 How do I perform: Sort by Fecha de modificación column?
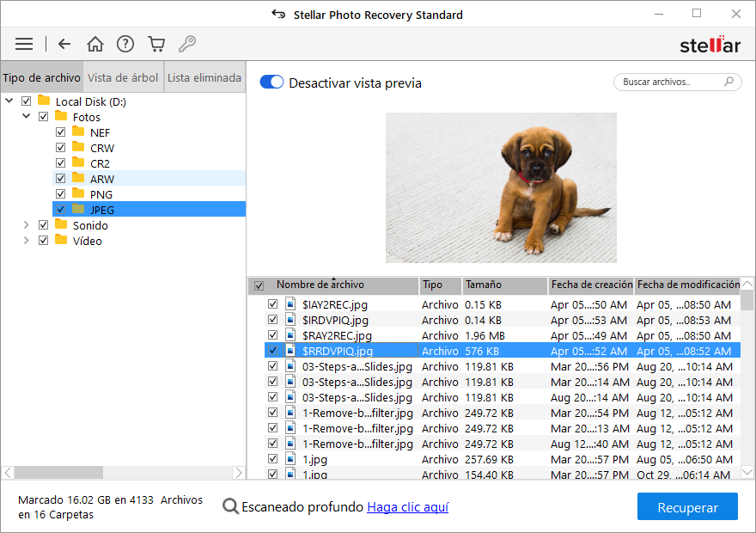coord(687,285)
